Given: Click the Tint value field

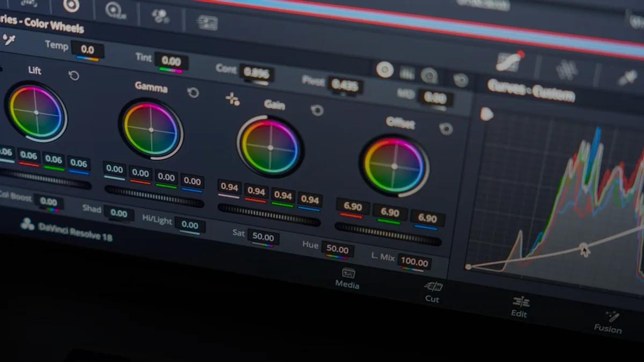Looking at the screenshot, I should tap(171, 61).
